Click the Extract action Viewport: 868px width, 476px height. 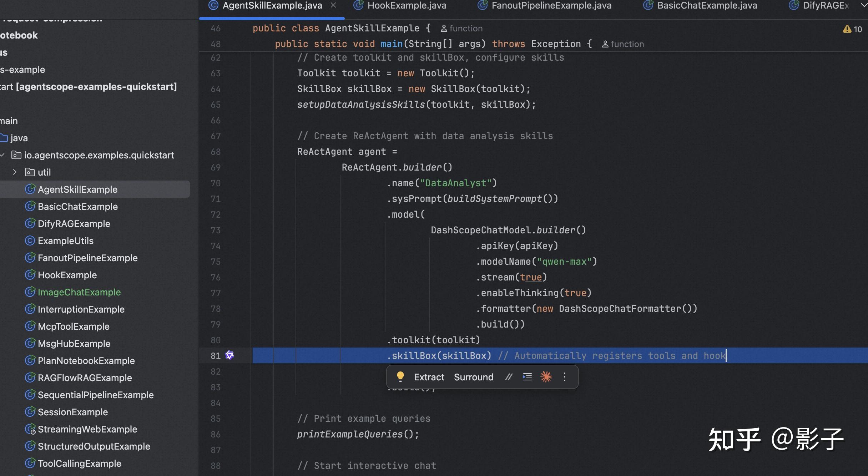pos(429,377)
